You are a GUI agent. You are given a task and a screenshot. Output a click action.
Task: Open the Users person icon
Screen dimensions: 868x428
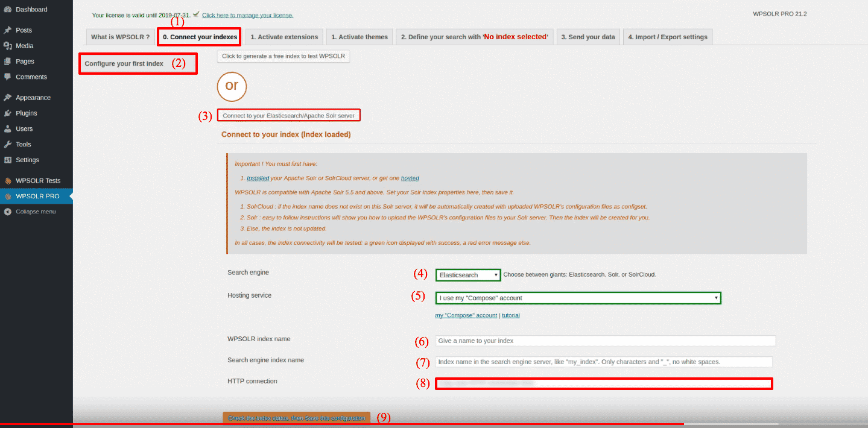8,129
